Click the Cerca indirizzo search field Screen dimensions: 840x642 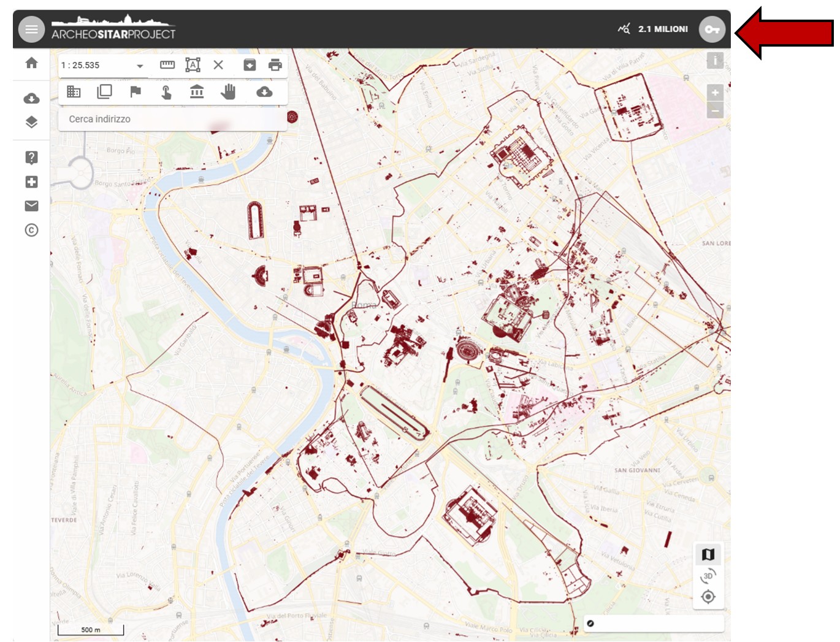(172, 119)
